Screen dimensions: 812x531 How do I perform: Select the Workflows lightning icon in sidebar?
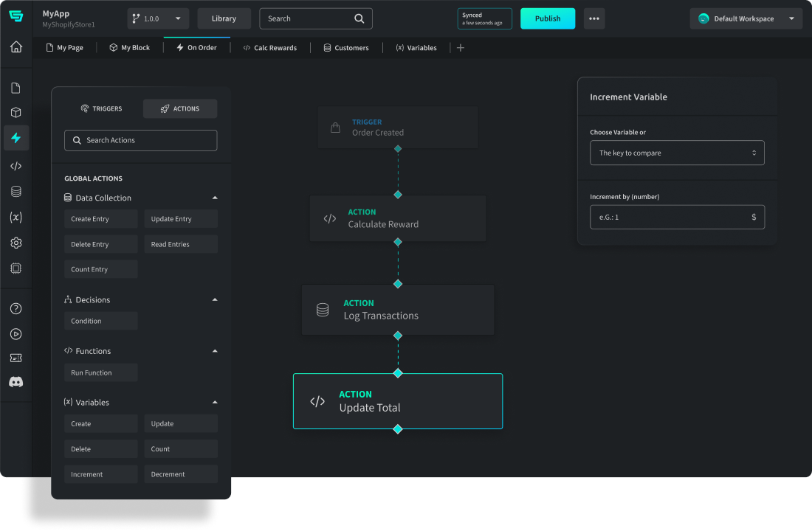(x=16, y=138)
